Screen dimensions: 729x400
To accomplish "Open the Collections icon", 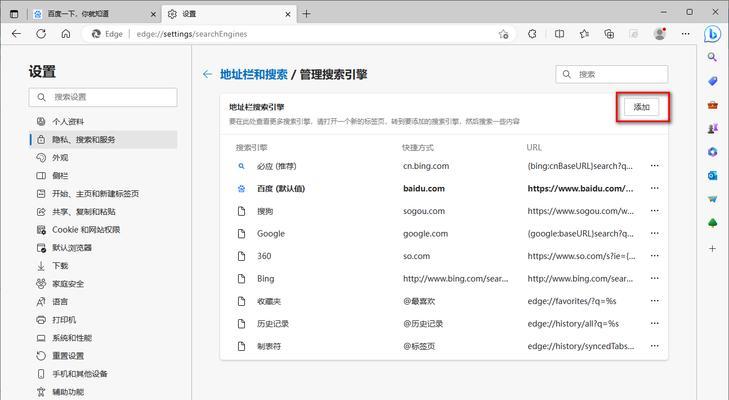I will tap(609, 33).
